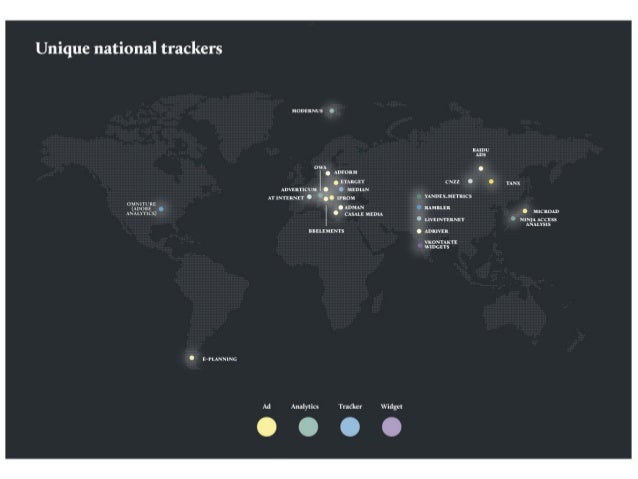The width and height of the screenshot is (638, 479).
Task: Click the Analytics legend green swatch
Action: [308, 427]
